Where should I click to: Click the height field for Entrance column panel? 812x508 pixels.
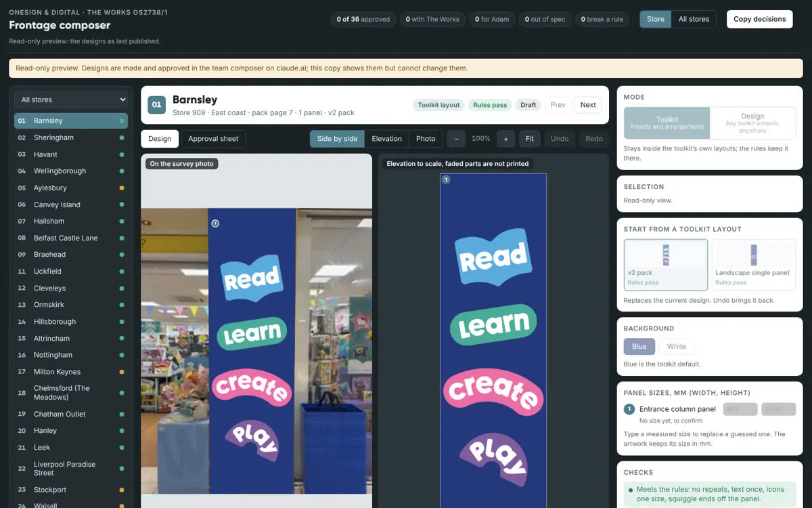[x=778, y=409]
